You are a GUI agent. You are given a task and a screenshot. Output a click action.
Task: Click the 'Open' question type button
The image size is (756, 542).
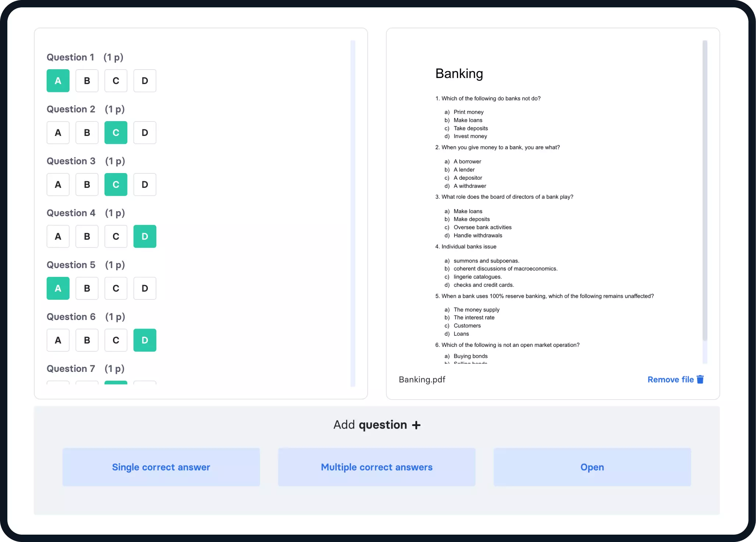pyautogui.click(x=592, y=467)
